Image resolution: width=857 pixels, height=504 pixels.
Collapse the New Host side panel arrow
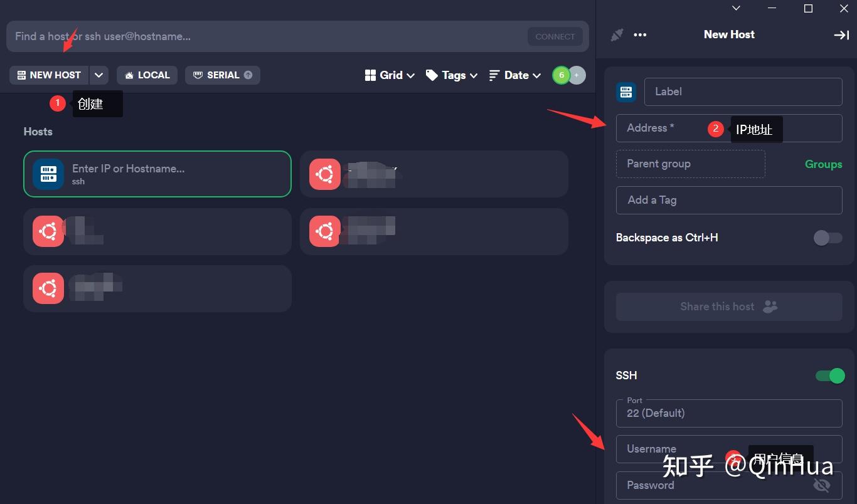tap(841, 35)
